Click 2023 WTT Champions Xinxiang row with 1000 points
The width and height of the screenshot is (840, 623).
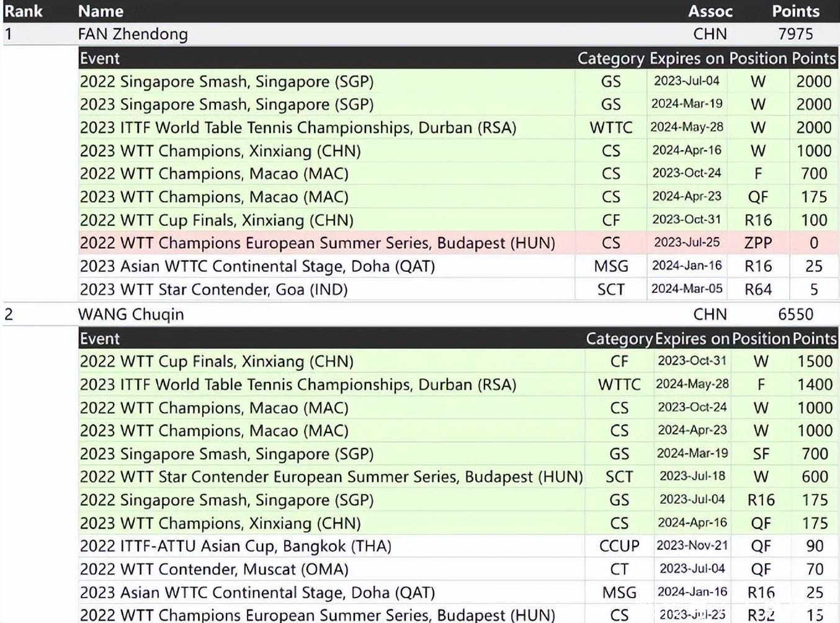[220, 151]
